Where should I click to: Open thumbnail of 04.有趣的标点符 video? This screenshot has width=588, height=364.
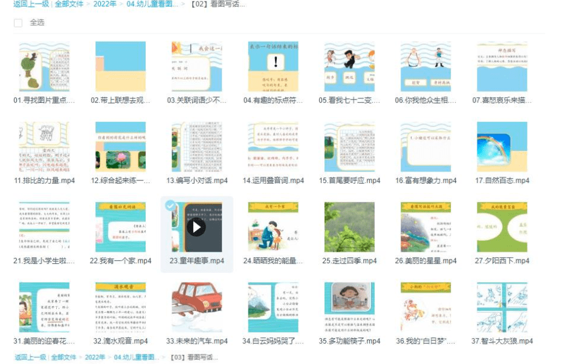273,66
